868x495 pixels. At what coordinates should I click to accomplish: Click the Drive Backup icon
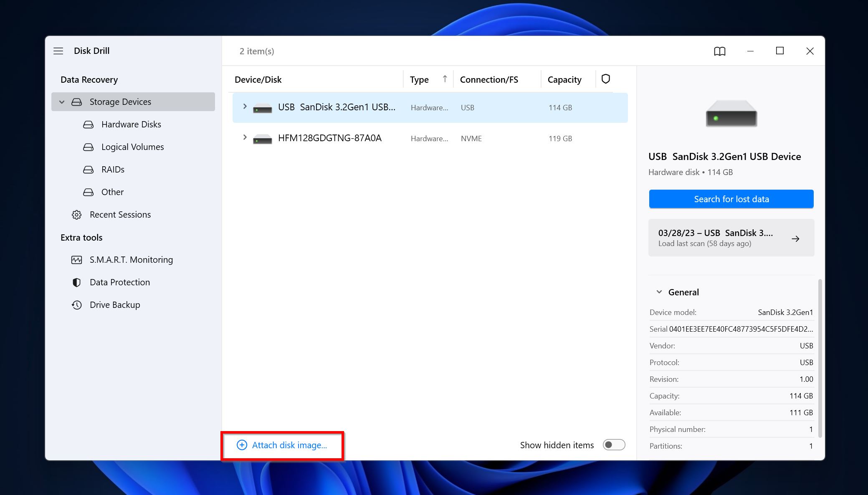(76, 304)
